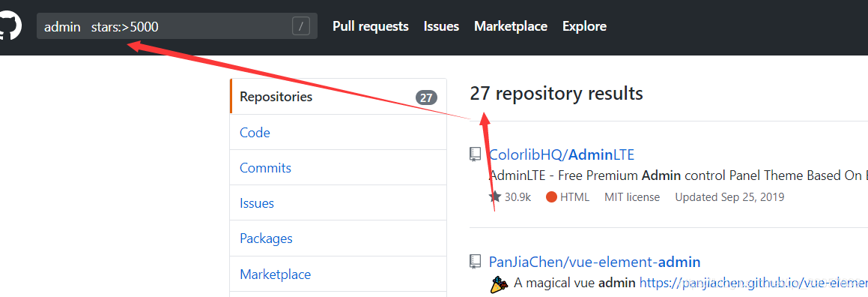Open Pull requests in top navigation

point(370,26)
